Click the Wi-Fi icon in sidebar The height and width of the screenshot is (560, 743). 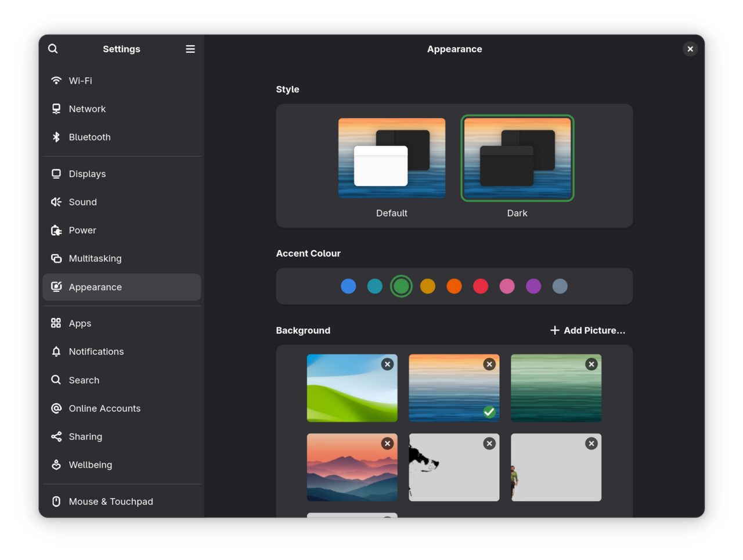coord(56,81)
